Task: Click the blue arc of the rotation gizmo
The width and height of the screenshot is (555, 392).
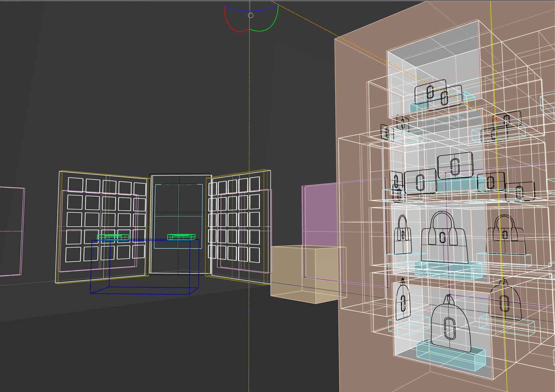Action: (x=251, y=10)
